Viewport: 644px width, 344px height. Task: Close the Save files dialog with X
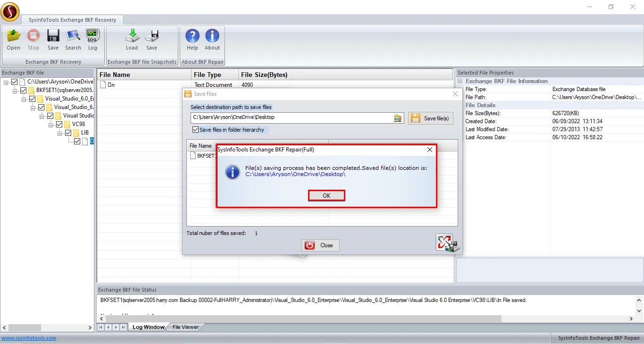(455, 94)
